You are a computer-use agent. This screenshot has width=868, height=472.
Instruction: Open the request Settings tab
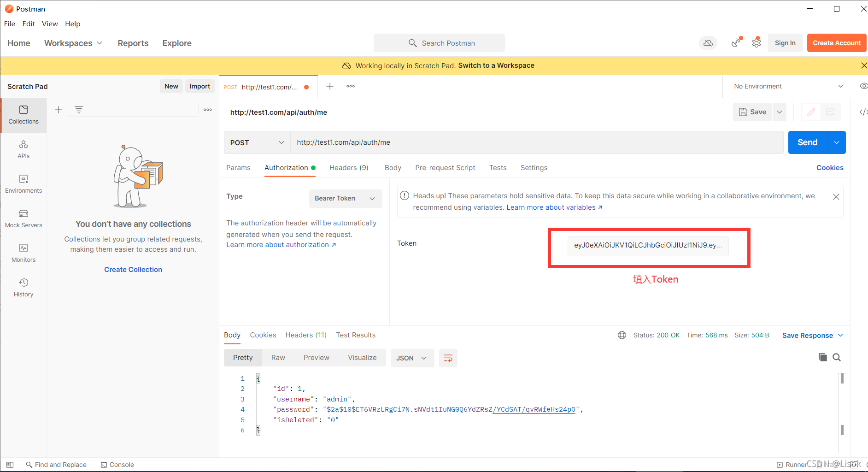tap(534, 168)
